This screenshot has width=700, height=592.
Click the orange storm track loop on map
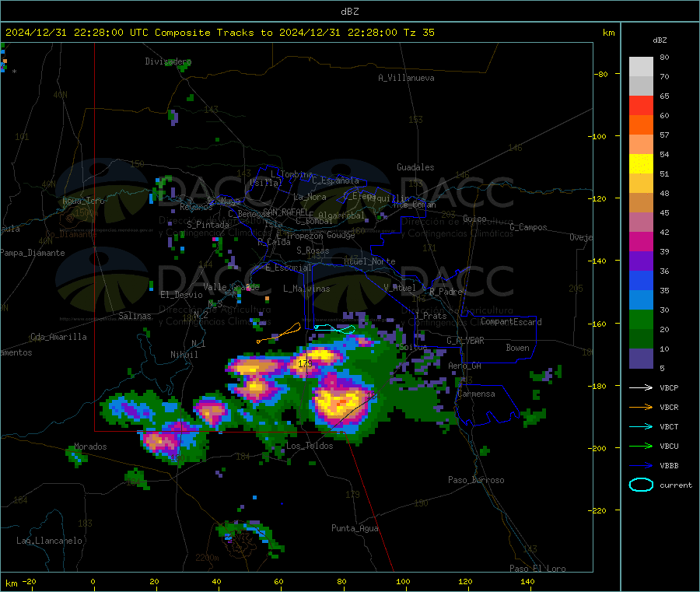(x=279, y=334)
